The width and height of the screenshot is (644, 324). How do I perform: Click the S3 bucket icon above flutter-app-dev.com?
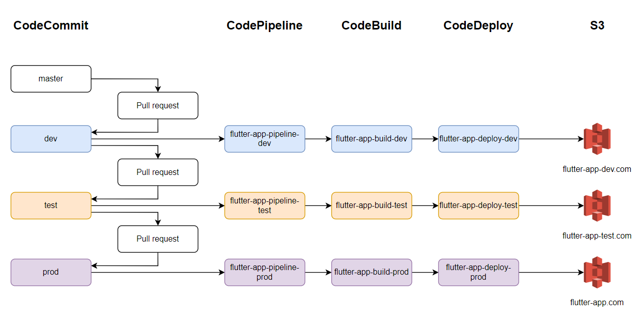click(597, 139)
